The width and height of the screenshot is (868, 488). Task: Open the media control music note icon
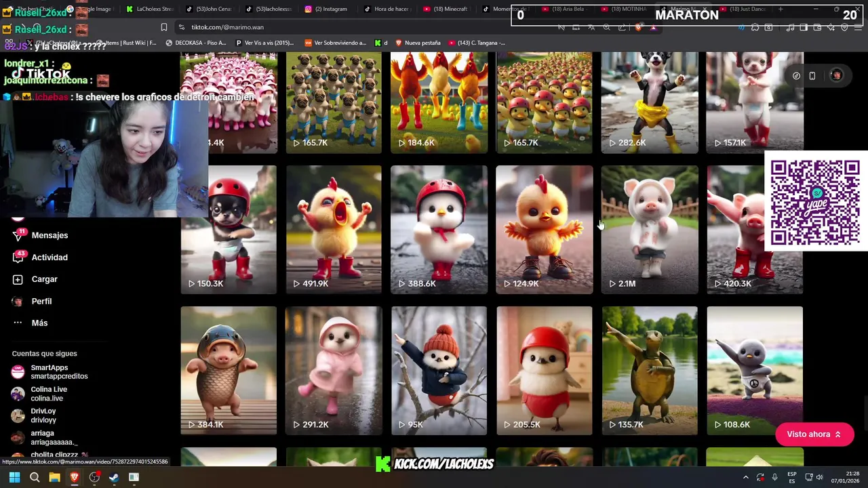click(790, 27)
